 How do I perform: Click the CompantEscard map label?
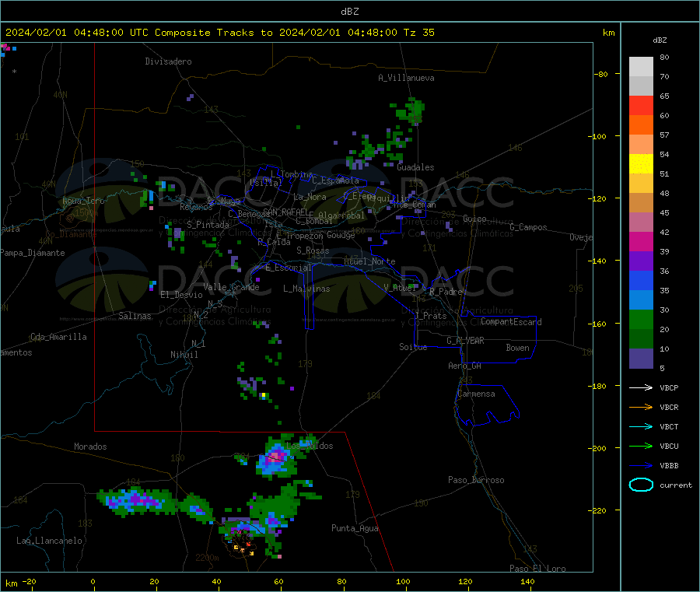[x=511, y=322]
